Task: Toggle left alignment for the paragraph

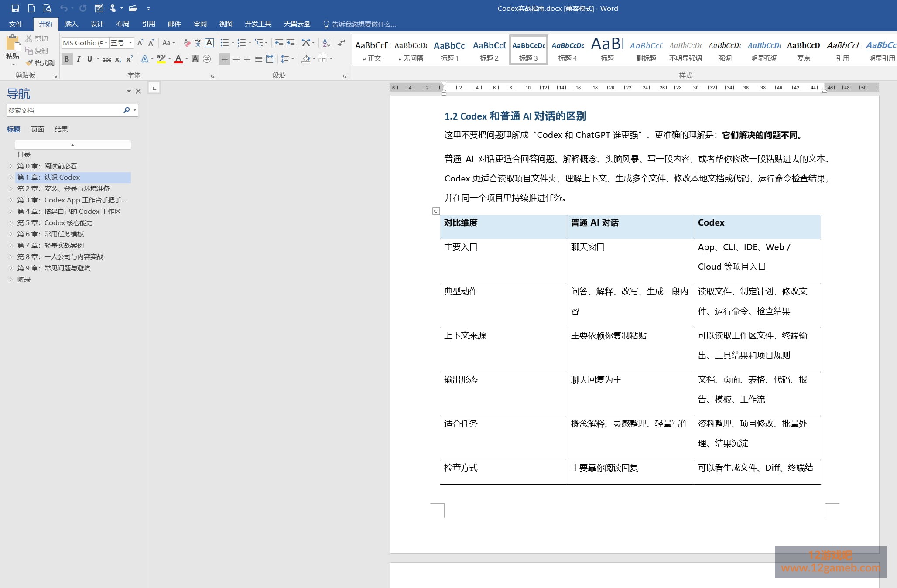Action: pyautogui.click(x=224, y=59)
